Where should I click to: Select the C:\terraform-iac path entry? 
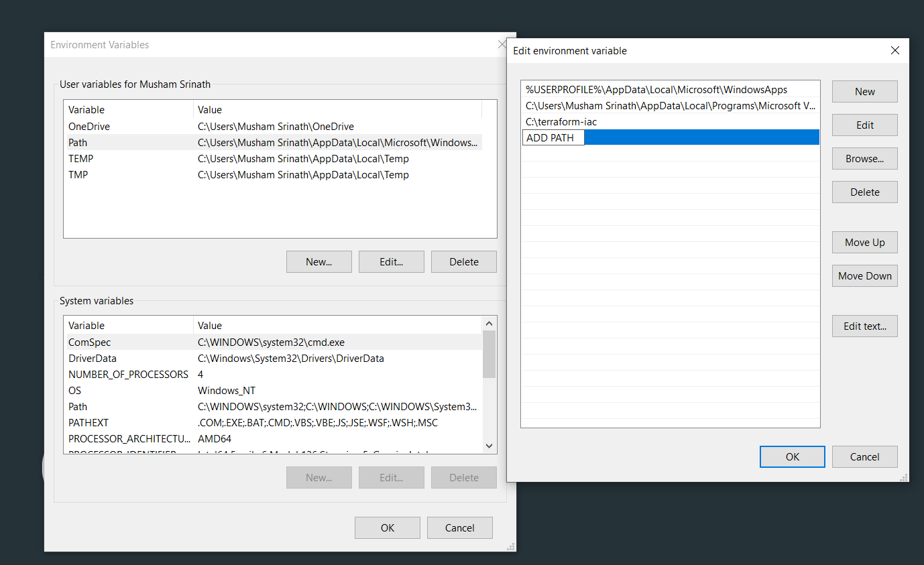coord(670,122)
